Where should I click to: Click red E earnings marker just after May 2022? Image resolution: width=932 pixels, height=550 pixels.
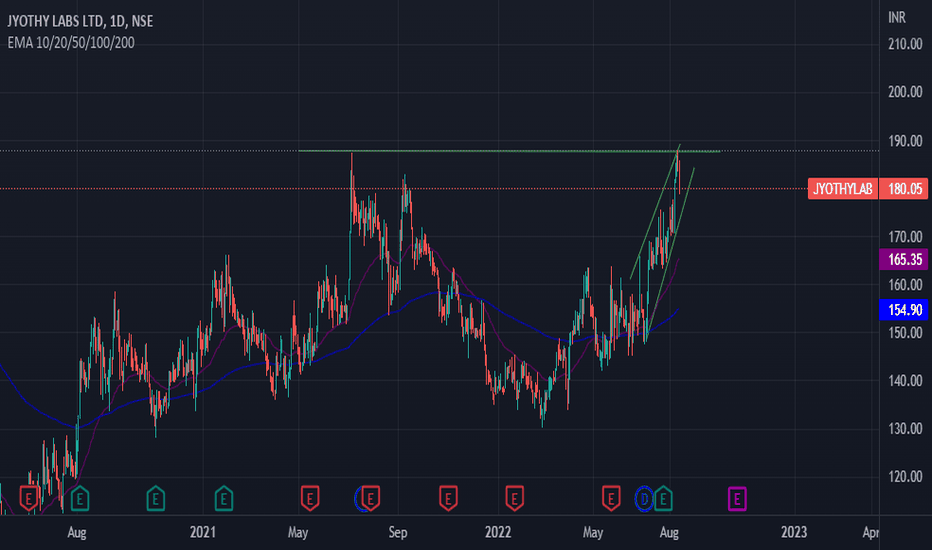pyautogui.click(x=610, y=498)
